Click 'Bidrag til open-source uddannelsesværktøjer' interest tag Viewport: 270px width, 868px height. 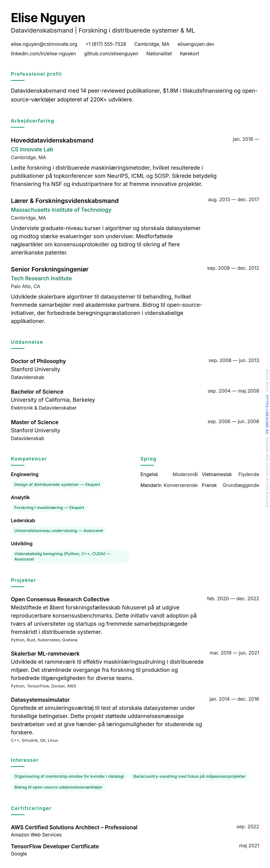coord(58,787)
